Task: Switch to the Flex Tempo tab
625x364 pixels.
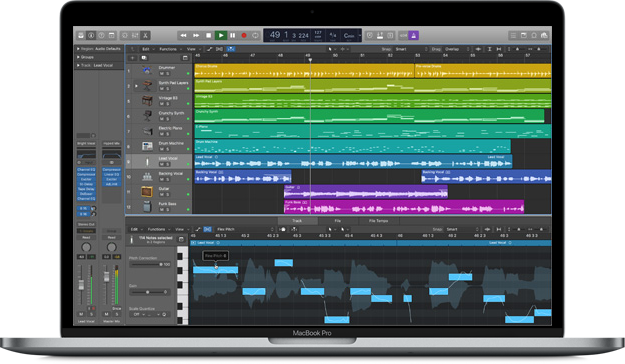Action: pos(378,220)
